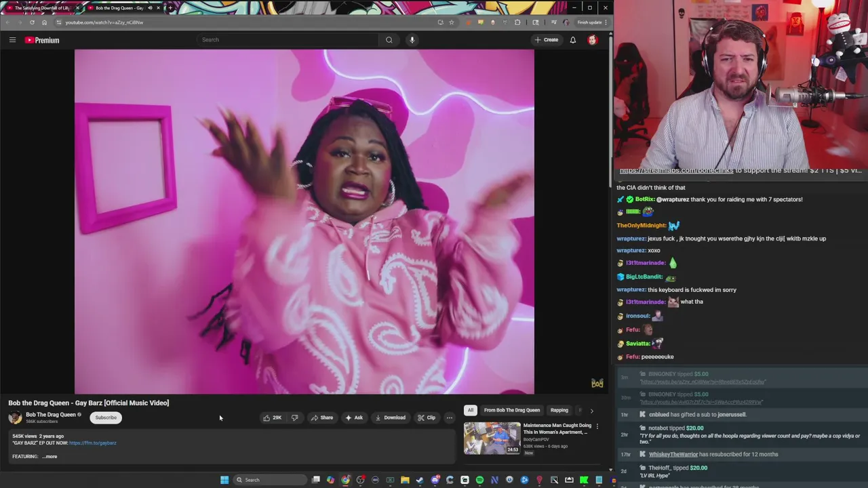The image size is (868, 488).
Task: Reload the current browser page
Action: point(32,22)
